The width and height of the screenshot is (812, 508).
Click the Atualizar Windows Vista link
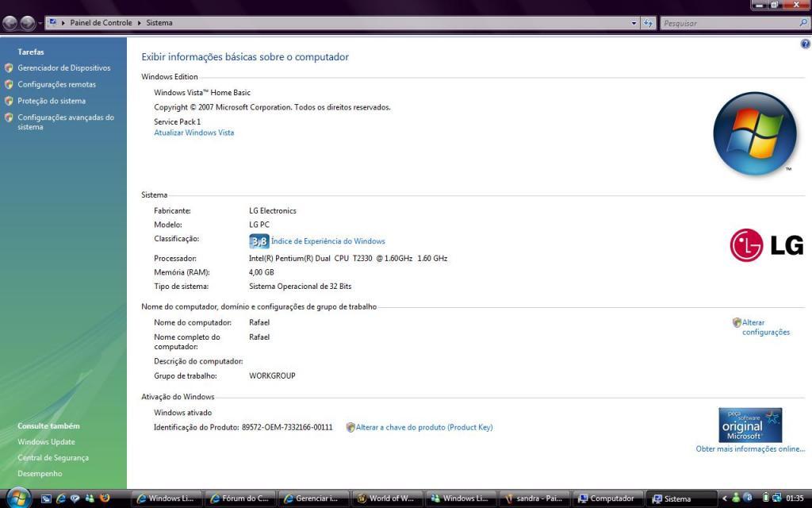point(193,133)
